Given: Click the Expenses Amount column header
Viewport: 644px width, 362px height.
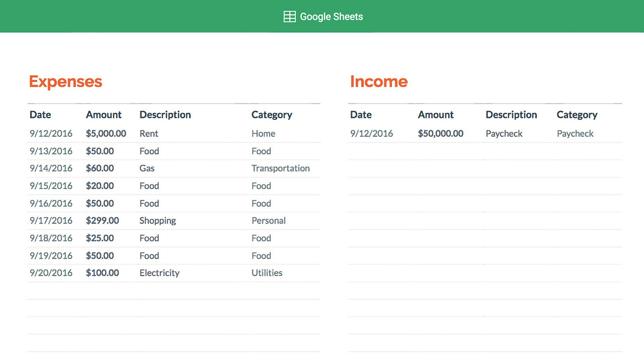Looking at the screenshot, I should (x=104, y=115).
